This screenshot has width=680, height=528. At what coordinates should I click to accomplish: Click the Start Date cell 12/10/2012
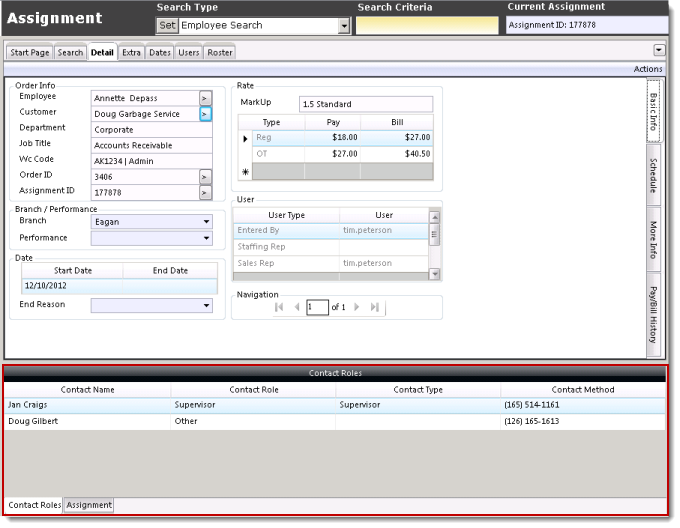click(x=72, y=286)
